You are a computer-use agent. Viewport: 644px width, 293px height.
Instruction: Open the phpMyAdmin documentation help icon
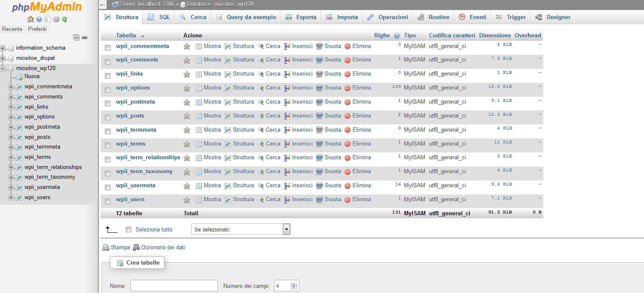point(39,19)
